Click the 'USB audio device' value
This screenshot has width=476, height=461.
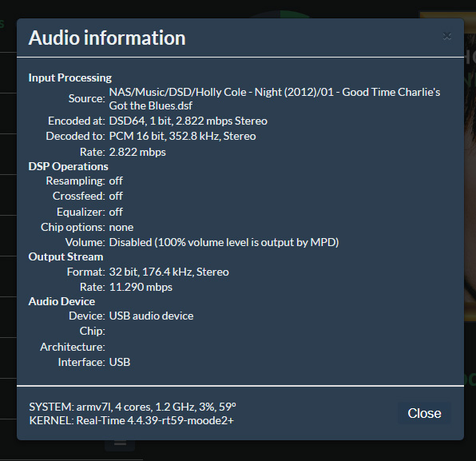(151, 316)
